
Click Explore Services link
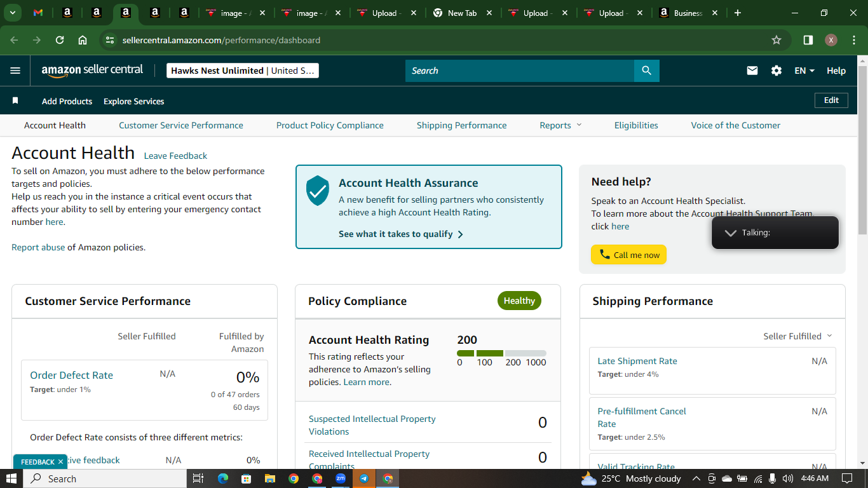click(x=133, y=101)
